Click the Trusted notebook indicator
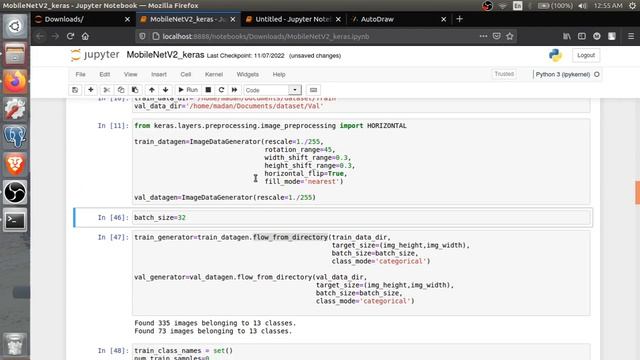 pyautogui.click(x=504, y=74)
